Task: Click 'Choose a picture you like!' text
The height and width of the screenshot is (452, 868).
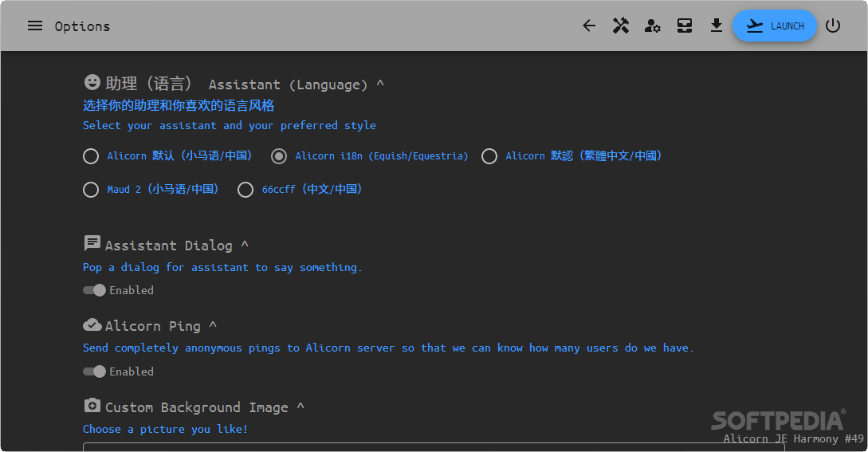Action: coord(166,430)
